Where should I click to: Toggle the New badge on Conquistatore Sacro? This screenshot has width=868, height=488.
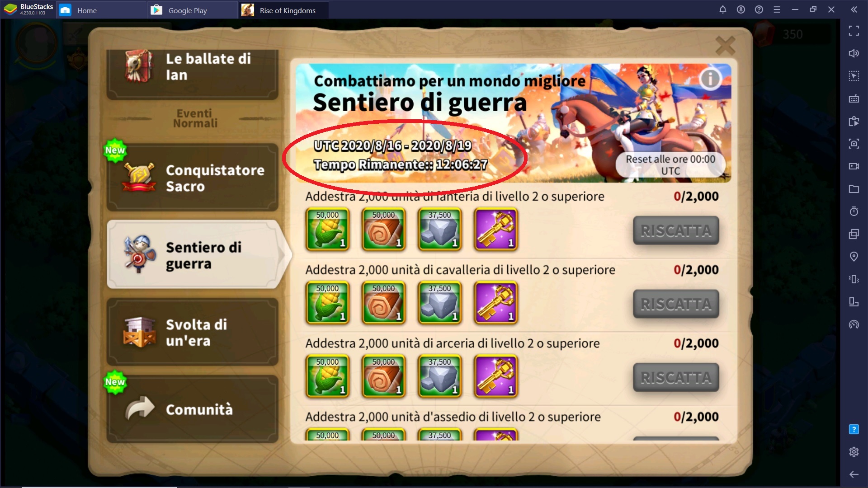coord(115,151)
